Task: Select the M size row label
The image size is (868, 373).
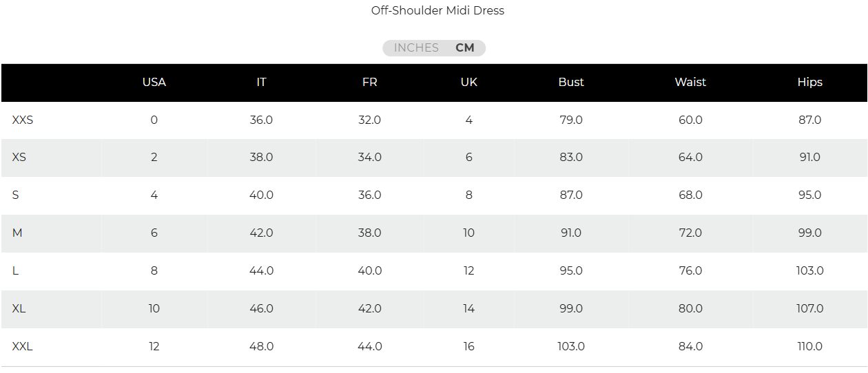Action: tap(17, 233)
